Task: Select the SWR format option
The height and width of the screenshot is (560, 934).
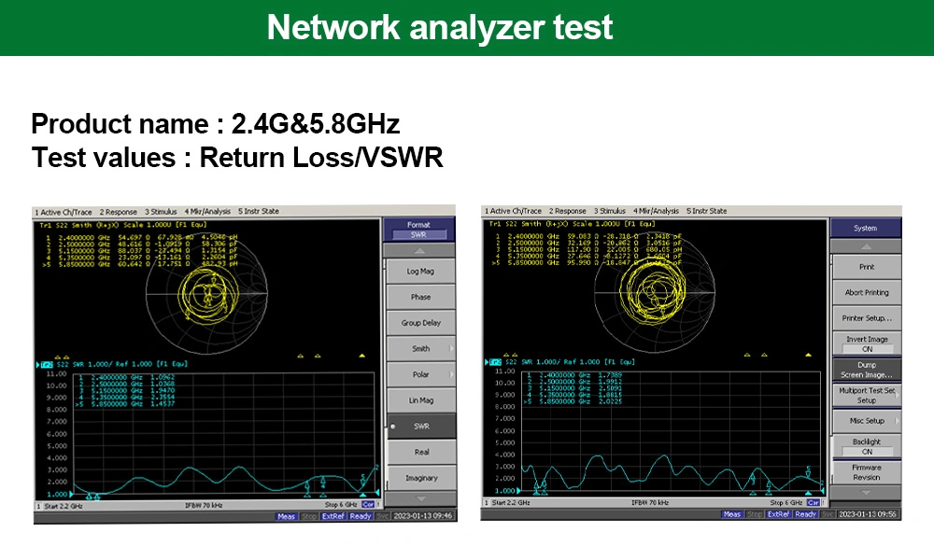Action: [420, 427]
